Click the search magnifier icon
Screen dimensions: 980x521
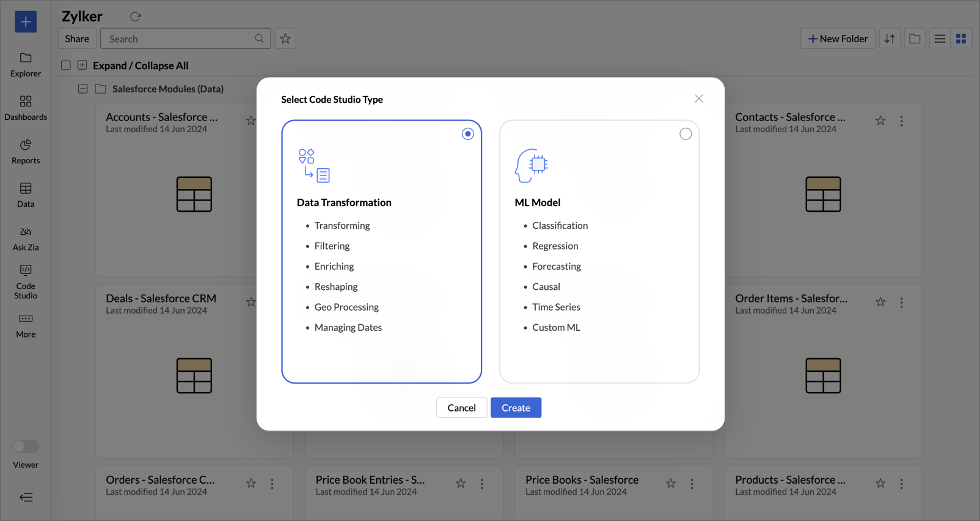click(x=260, y=39)
